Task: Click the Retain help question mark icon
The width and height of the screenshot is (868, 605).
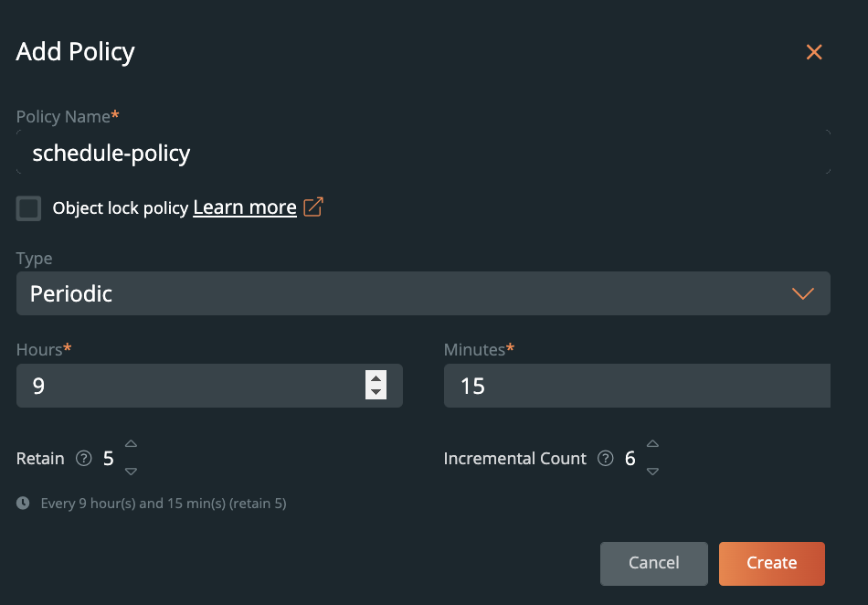Action: (84, 459)
